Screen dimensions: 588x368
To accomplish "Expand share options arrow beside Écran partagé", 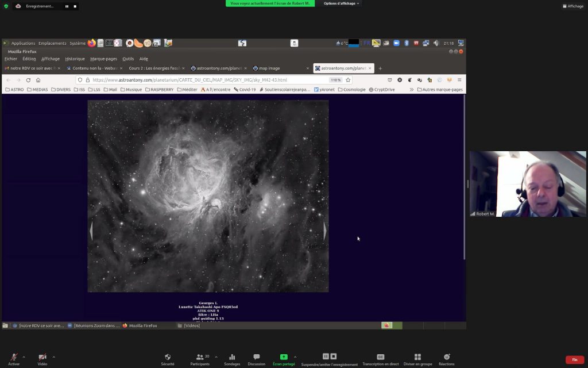I will tap(295, 356).
